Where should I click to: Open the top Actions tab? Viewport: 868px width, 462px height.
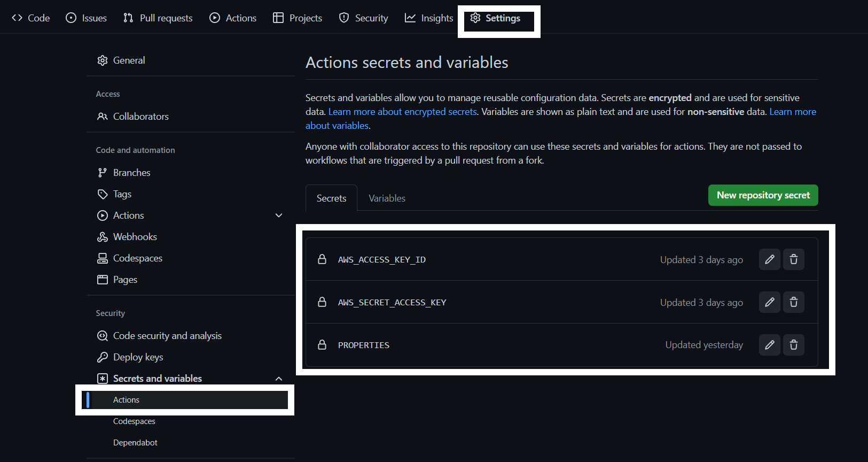coord(233,18)
